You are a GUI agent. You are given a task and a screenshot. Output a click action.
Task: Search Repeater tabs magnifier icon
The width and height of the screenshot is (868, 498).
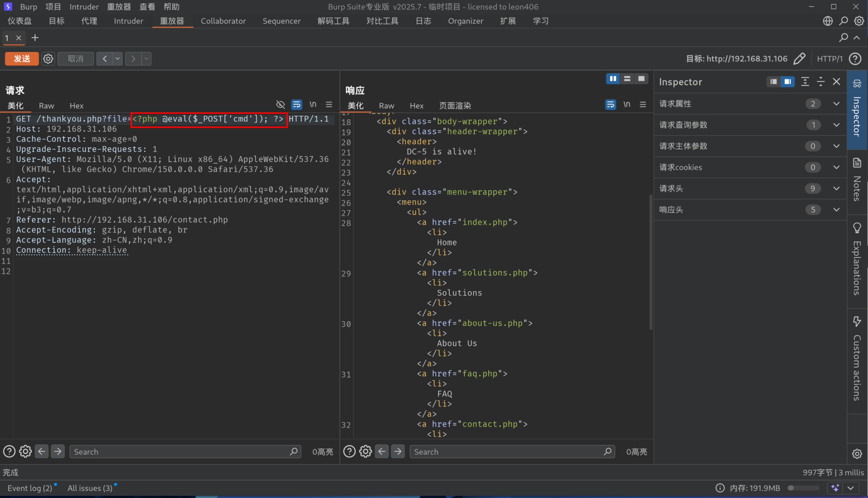point(843,37)
